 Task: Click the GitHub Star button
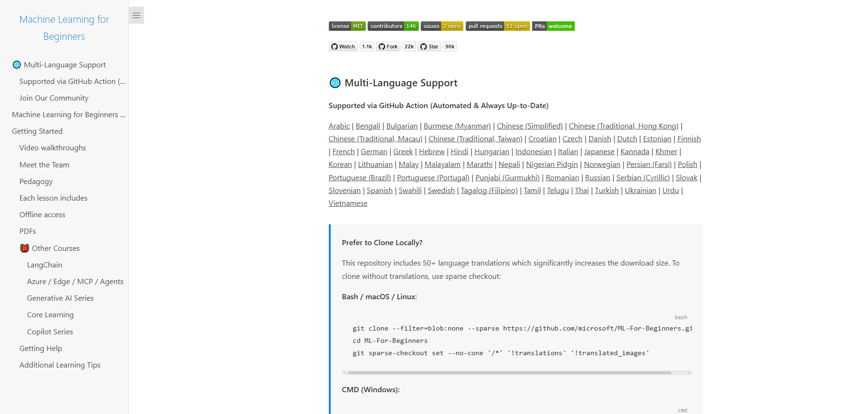click(429, 46)
